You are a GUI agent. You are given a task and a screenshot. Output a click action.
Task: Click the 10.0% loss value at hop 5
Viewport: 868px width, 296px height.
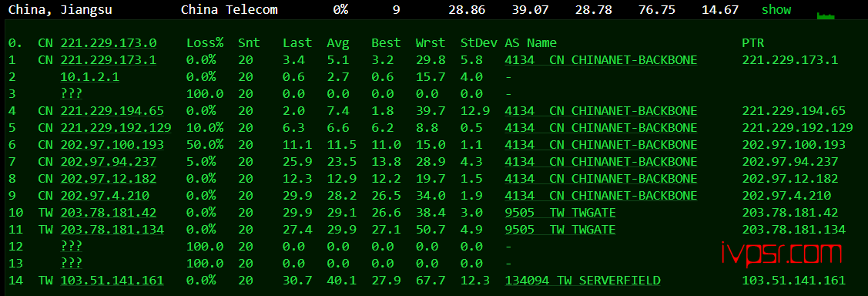click(x=205, y=128)
